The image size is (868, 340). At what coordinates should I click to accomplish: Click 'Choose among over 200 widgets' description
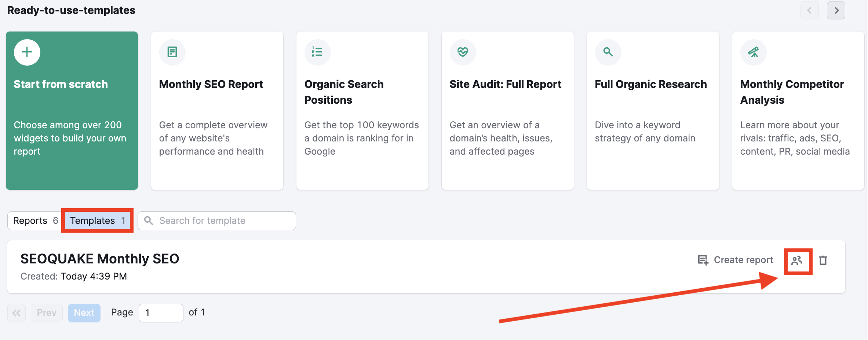pyautogui.click(x=70, y=138)
